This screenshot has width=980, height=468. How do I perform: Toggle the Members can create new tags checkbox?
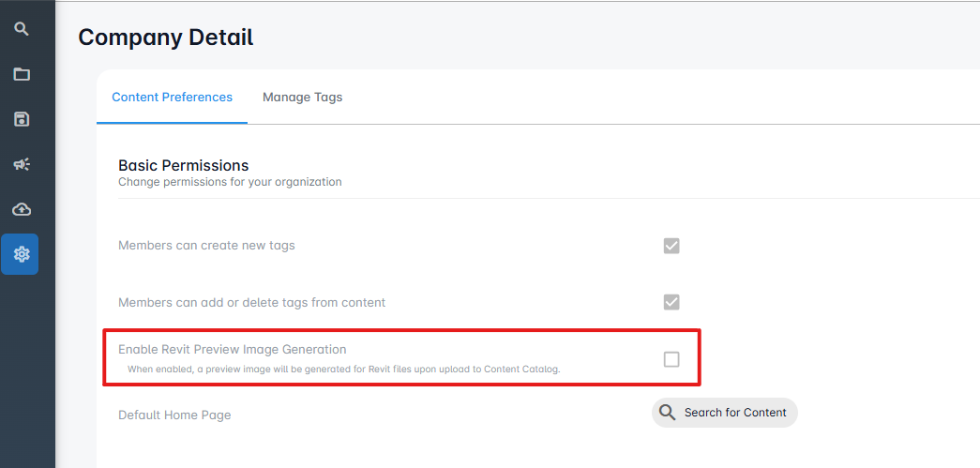[671, 246]
